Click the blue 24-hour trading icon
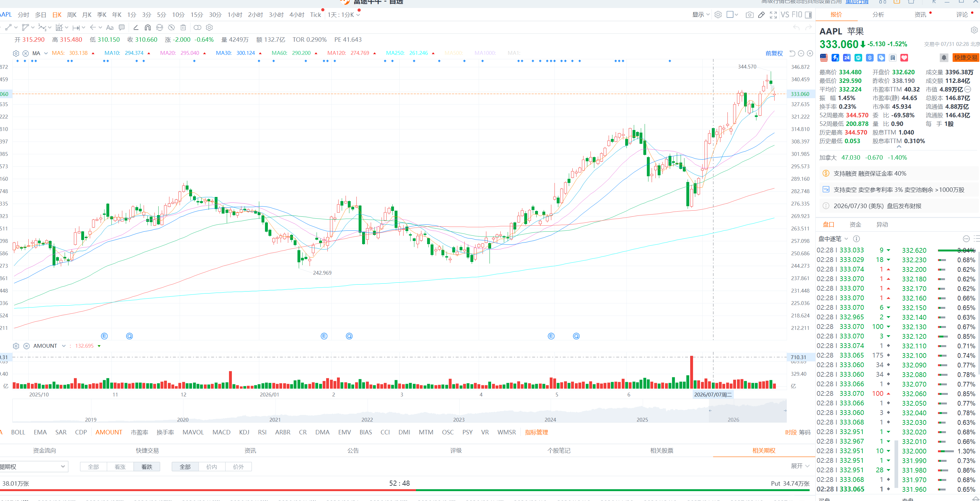This screenshot has height=501, width=980. [847, 57]
